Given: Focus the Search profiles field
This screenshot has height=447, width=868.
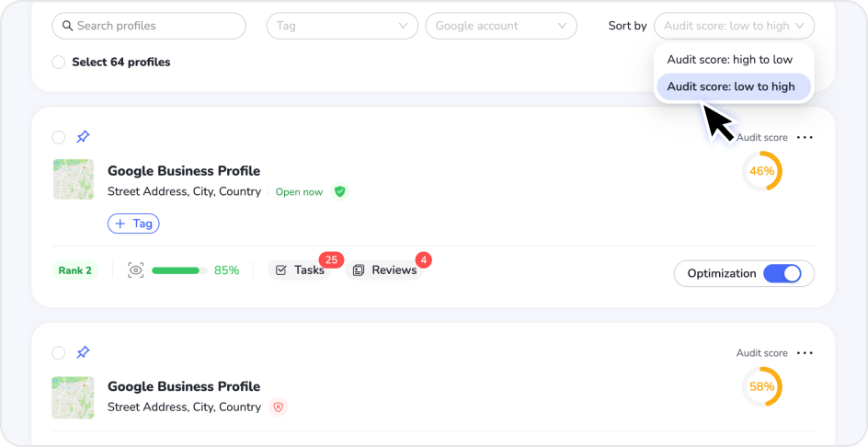Looking at the screenshot, I should coord(149,26).
